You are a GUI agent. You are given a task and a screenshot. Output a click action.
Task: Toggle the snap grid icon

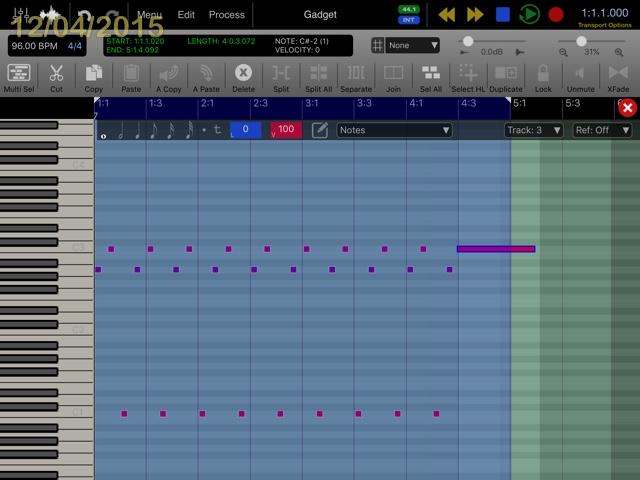(378, 45)
